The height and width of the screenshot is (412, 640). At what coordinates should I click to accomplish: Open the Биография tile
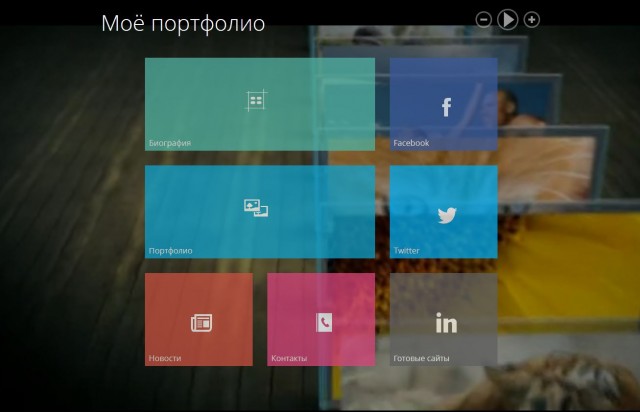click(260, 104)
